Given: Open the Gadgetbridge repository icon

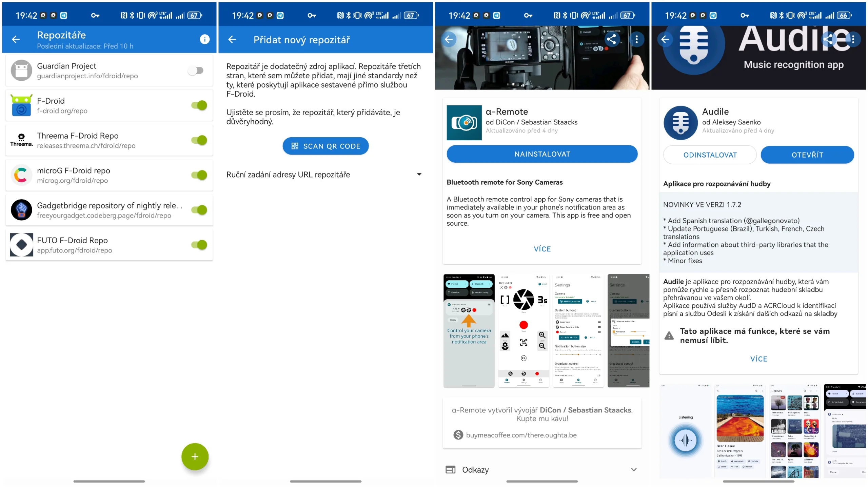Looking at the screenshot, I should [21, 210].
